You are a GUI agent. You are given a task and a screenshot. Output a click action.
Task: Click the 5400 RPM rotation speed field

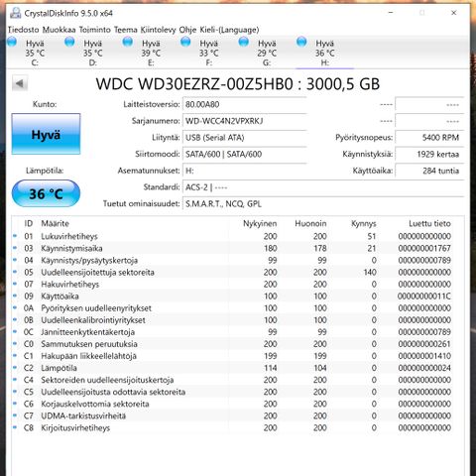(x=429, y=138)
